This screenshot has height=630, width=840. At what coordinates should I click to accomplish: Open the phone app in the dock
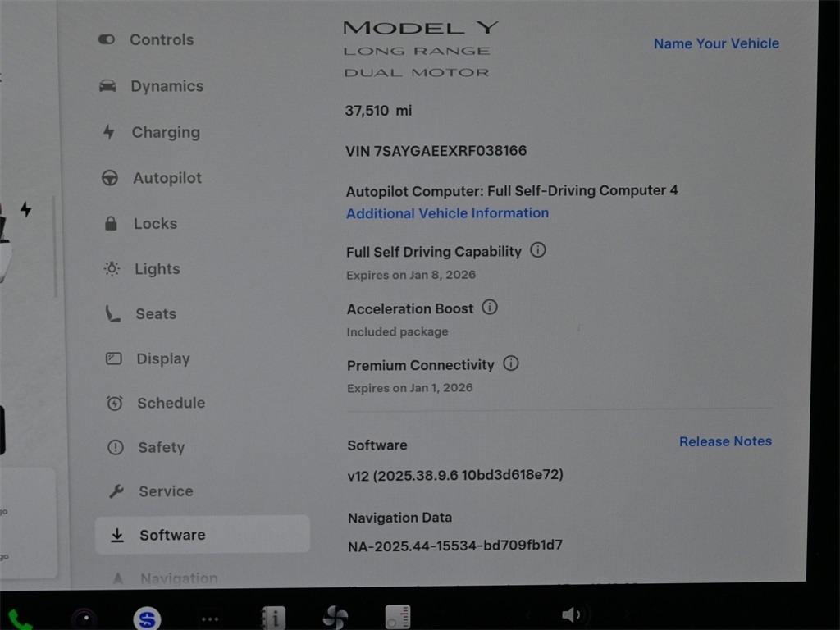[18, 619]
